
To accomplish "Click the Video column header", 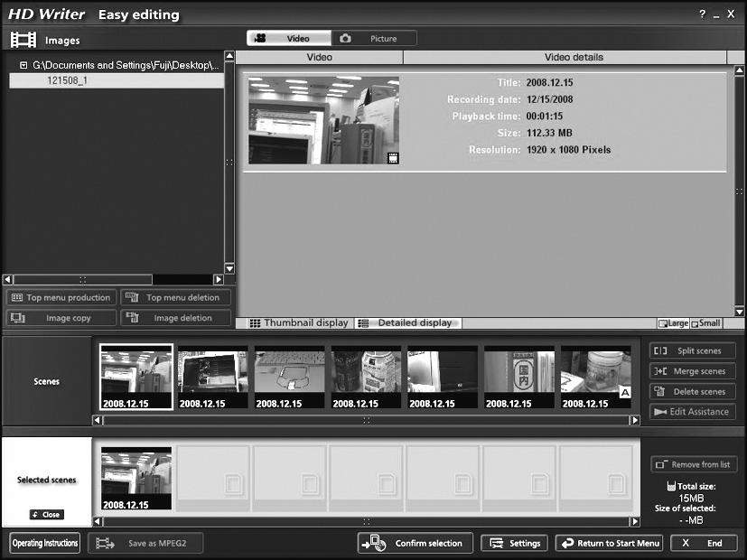I will [x=320, y=57].
